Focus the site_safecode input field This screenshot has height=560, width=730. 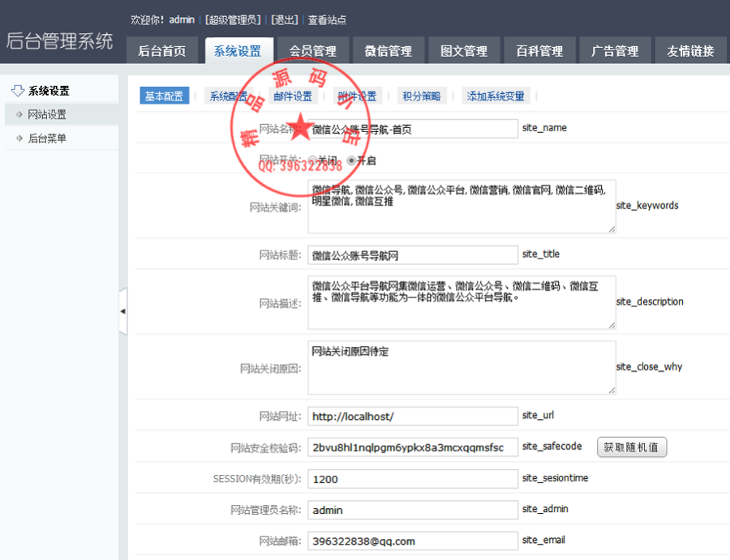click(x=413, y=447)
